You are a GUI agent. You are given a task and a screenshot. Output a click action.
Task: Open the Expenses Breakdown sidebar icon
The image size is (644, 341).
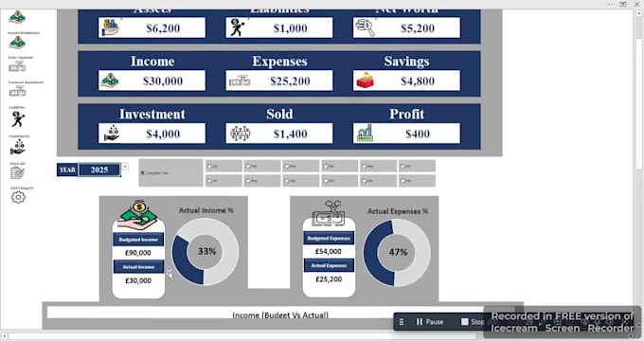point(17,91)
